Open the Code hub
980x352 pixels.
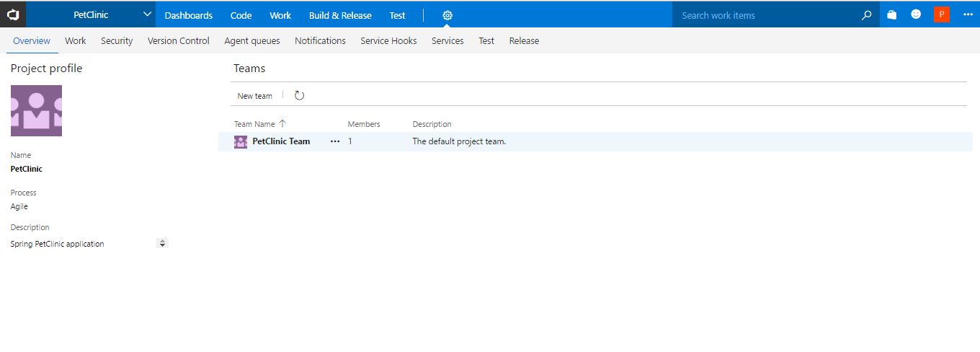[241, 15]
